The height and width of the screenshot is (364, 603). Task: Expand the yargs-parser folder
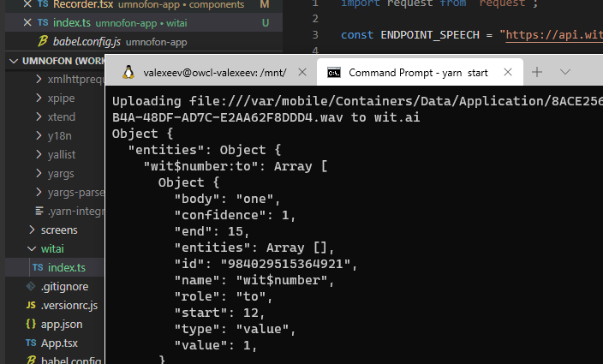tap(39, 192)
